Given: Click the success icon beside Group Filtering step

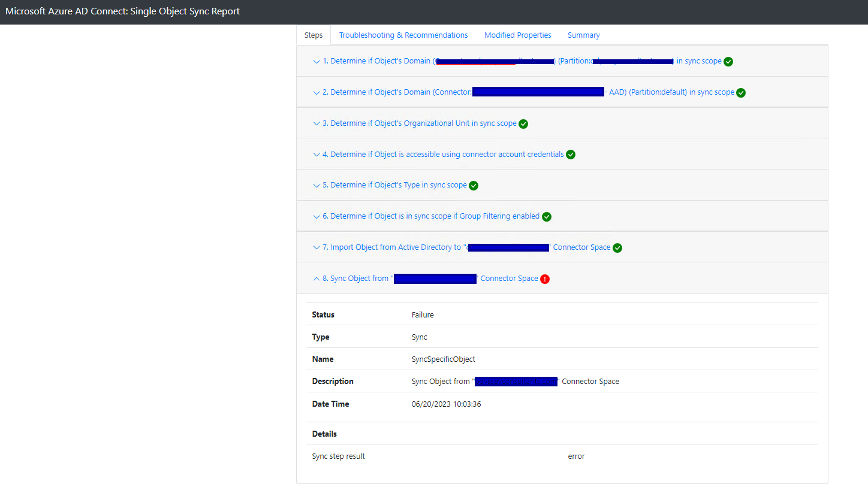Looking at the screenshot, I should [546, 216].
